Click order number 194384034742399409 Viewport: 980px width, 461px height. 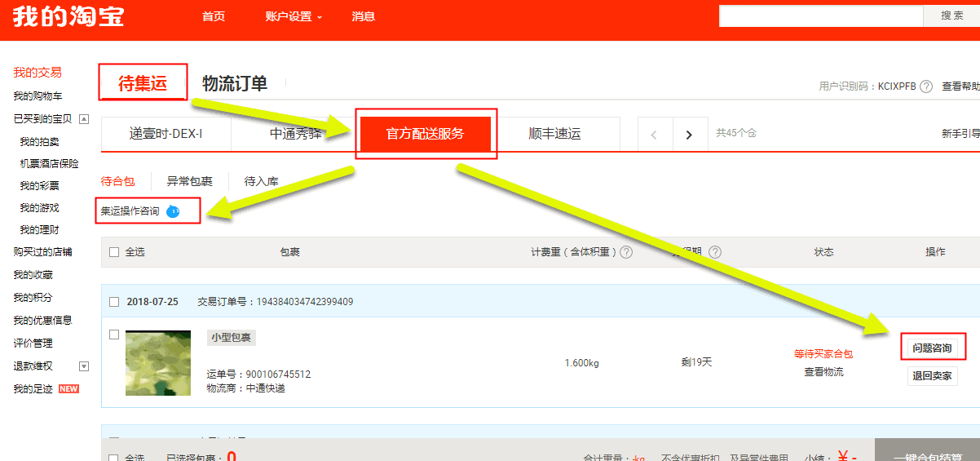coord(305,302)
